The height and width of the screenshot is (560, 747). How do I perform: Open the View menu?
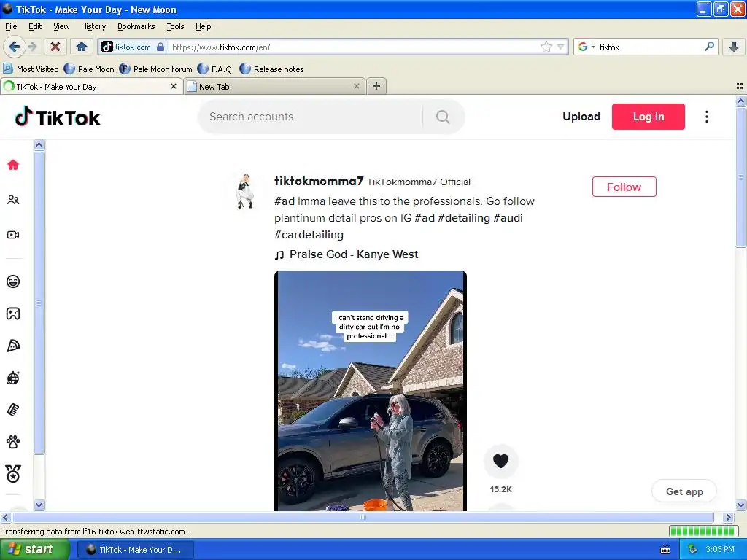61,26
